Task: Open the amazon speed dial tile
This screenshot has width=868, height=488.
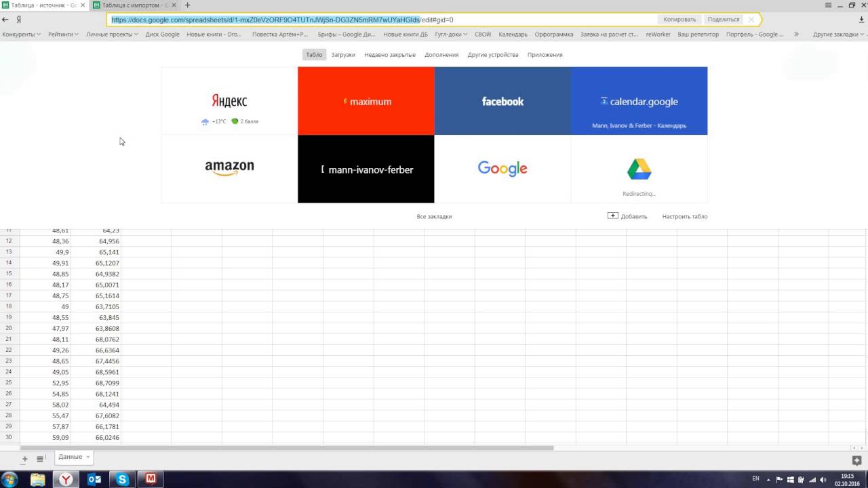Action: click(229, 169)
